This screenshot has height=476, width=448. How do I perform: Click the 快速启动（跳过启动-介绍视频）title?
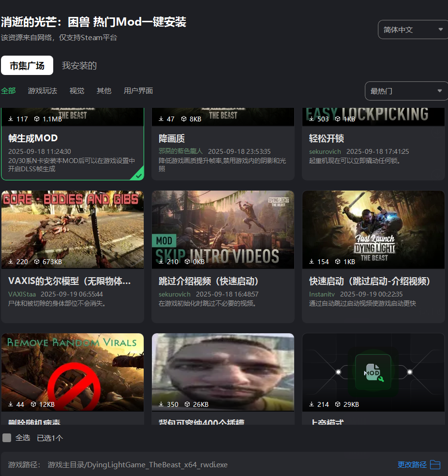[x=370, y=281]
